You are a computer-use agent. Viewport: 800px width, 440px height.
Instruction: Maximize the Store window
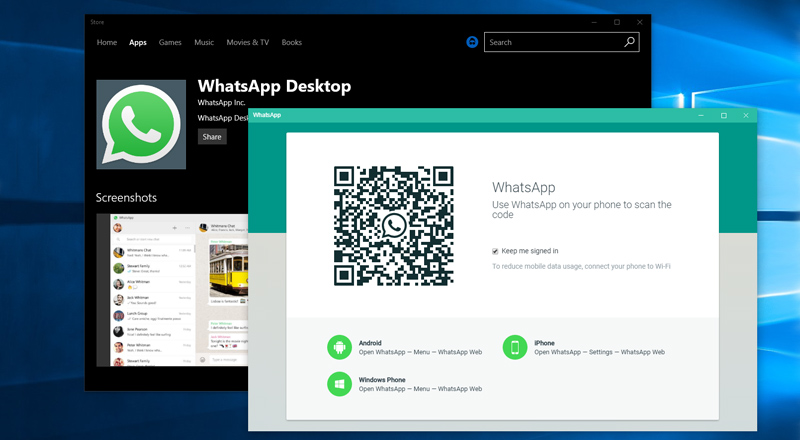617,22
